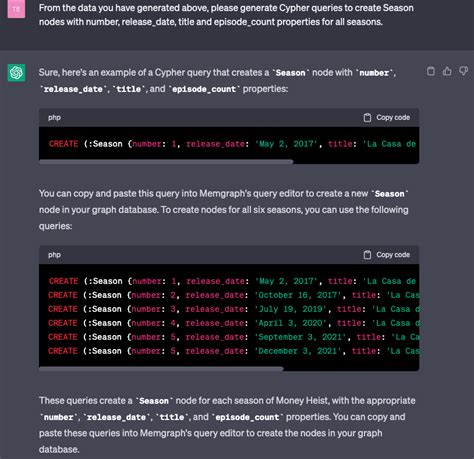Click clipboard icon in second code block header
Image resolution: width=474 pixels, height=459 pixels.
367,255
